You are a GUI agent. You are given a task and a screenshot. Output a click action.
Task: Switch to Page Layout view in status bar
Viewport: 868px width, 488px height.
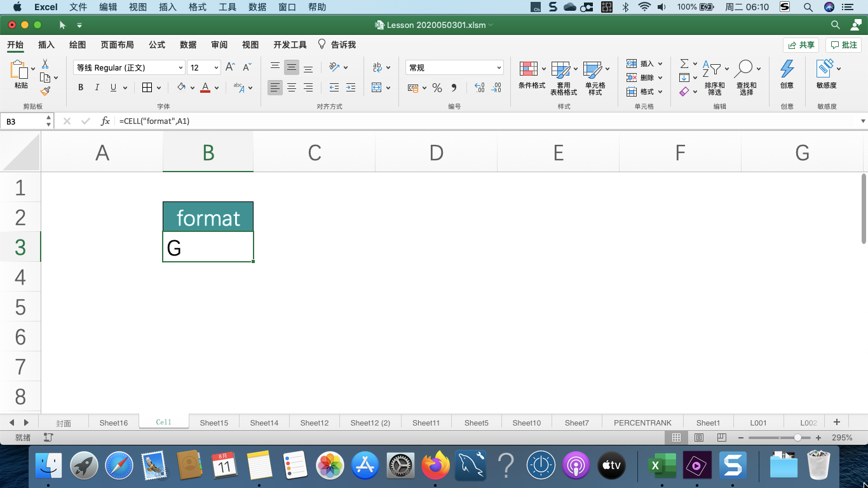(x=699, y=438)
